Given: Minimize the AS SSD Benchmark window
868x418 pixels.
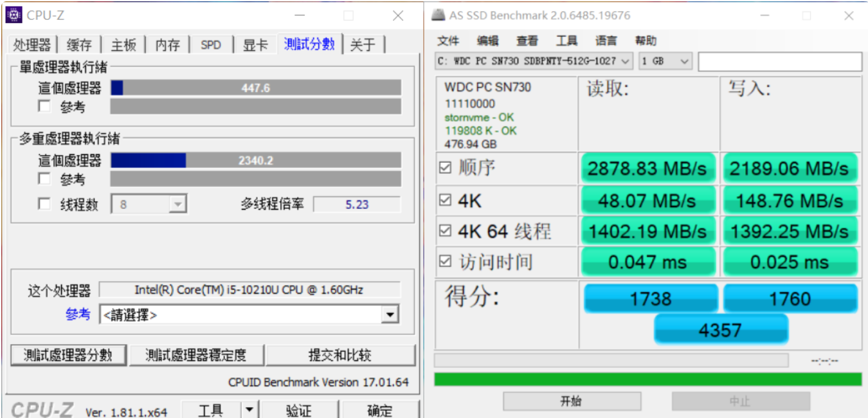Looking at the screenshot, I should pyautogui.click(x=764, y=15).
